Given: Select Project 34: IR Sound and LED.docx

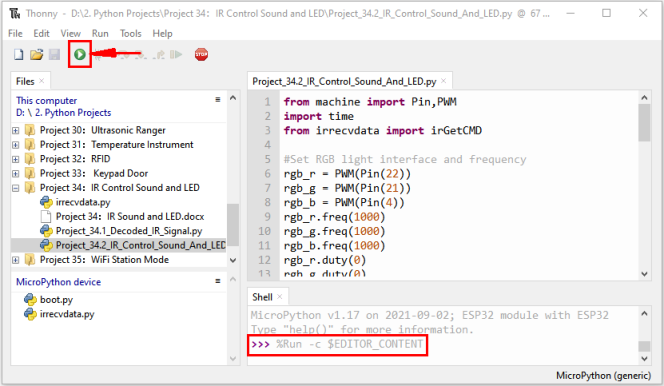Looking at the screenshot, I should [130, 217].
